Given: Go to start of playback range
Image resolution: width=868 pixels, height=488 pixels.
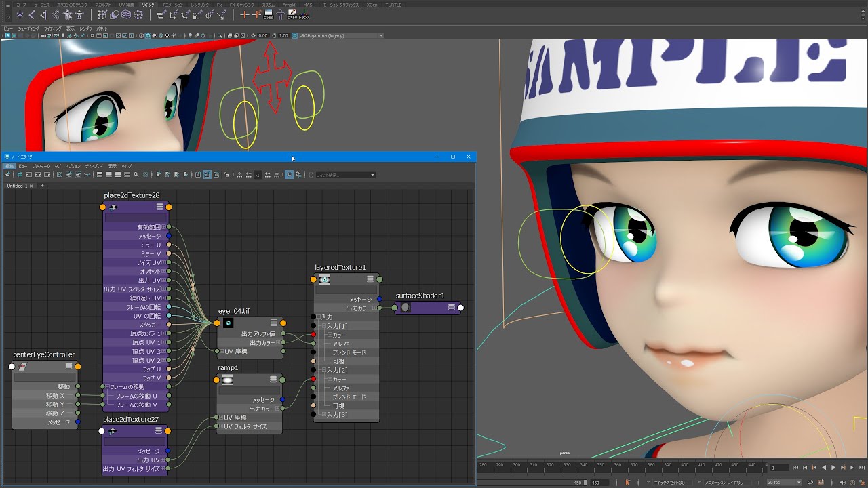Looking at the screenshot, I should [795, 468].
